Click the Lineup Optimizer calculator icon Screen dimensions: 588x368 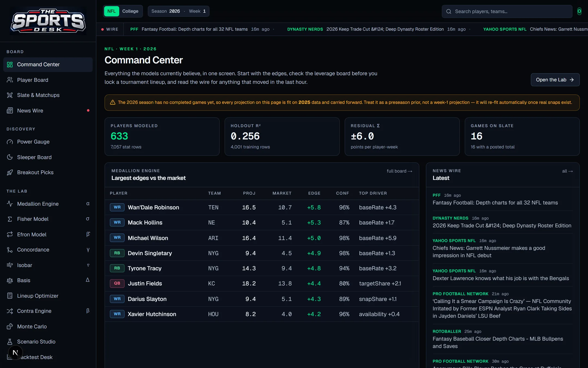pos(10,296)
